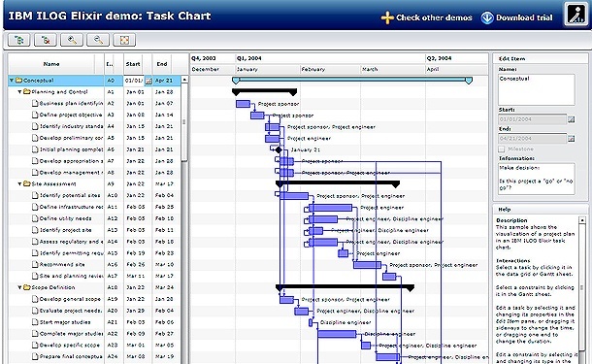Image resolution: width=592 pixels, height=364 pixels.
Task: Click the Information text area
Action: [x=537, y=179]
